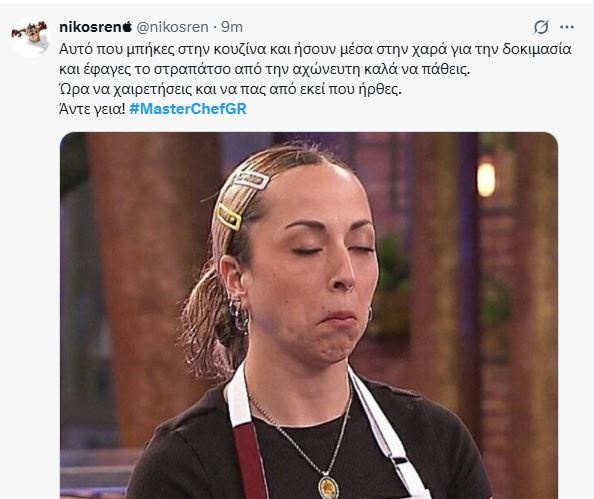Screen dimensions: 594x499
Task: Click the glowing lamp in photo background
Action: pyautogui.click(x=486, y=179)
